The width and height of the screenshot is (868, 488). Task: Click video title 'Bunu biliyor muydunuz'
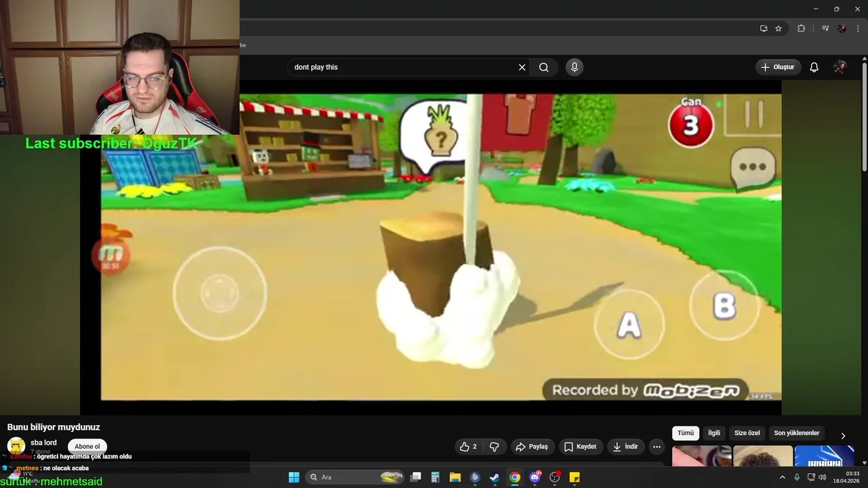[54, 427]
